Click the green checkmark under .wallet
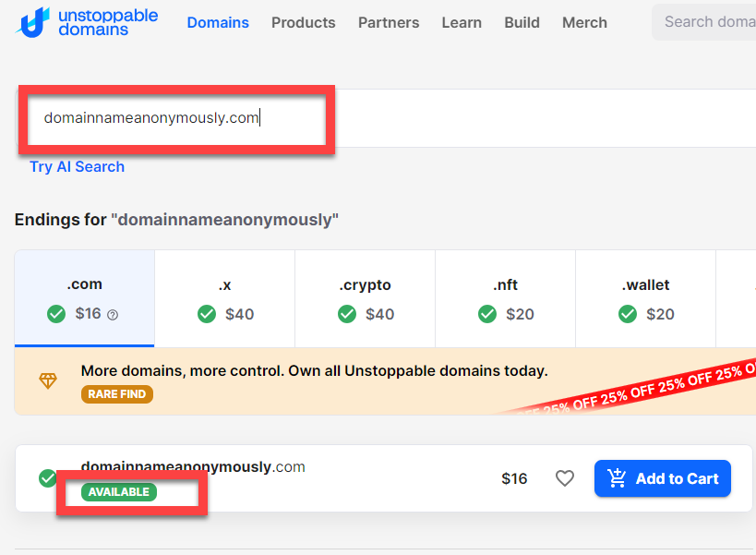The width and height of the screenshot is (756, 555). [x=628, y=314]
